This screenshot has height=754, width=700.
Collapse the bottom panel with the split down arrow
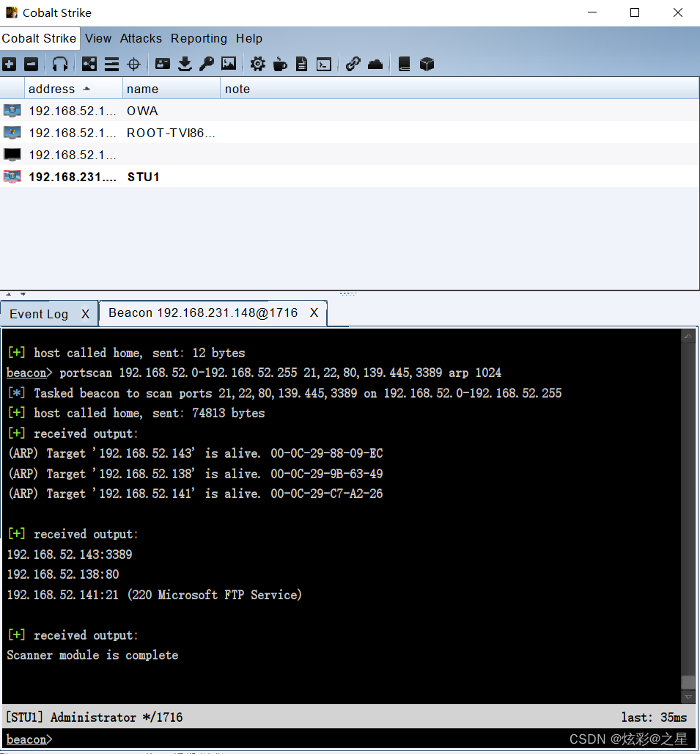point(23,294)
